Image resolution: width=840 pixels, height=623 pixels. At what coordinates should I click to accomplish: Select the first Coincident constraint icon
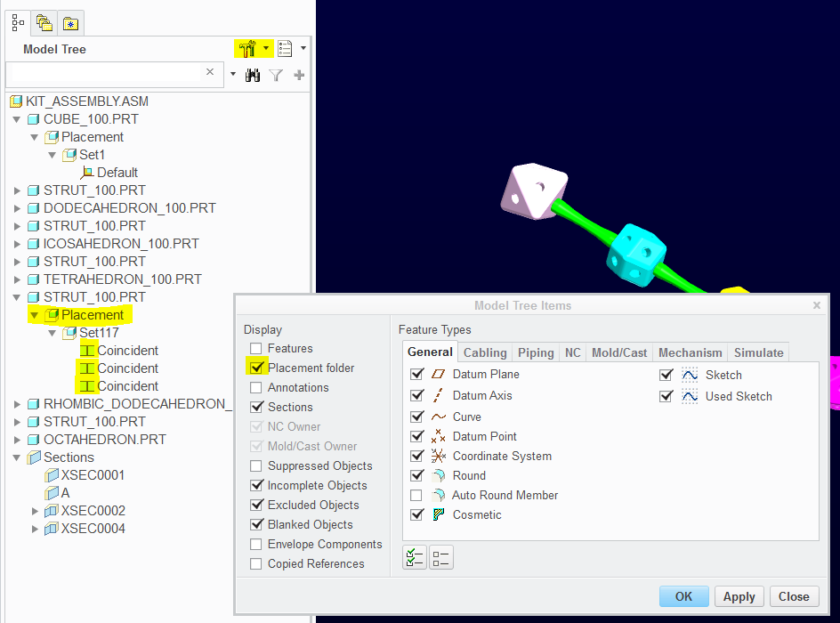point(87,351)
